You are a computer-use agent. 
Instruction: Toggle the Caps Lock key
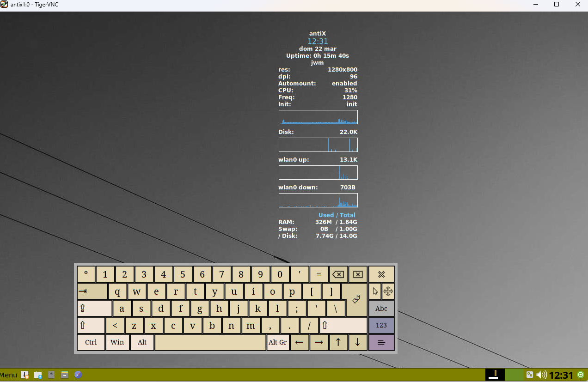[x=94, y=309]
